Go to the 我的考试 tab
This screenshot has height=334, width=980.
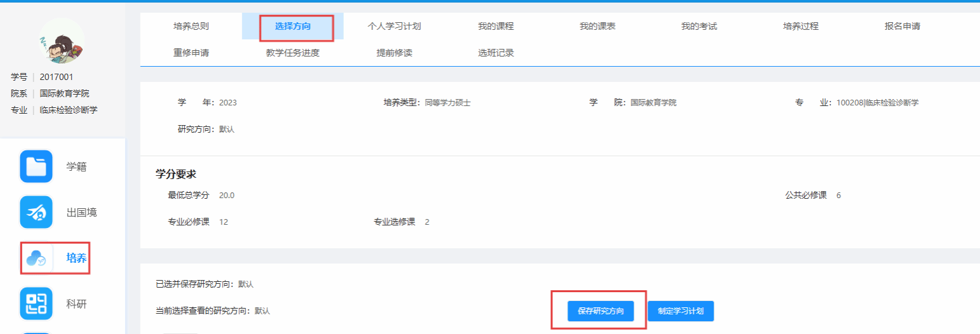tap(699, 26)
